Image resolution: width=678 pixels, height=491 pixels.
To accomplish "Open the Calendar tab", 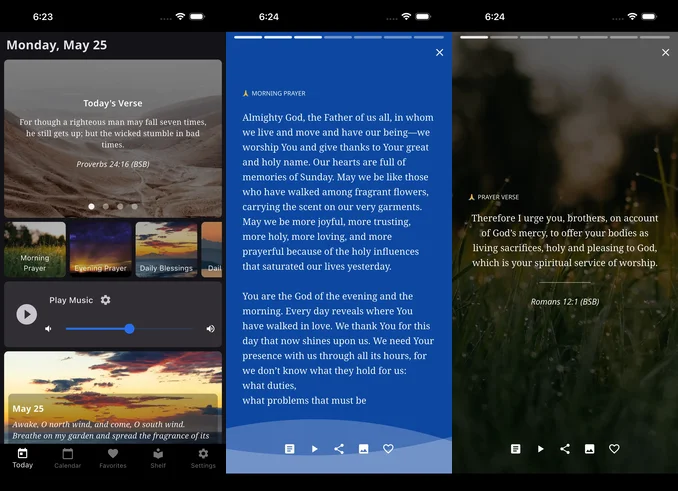I will [67, 459].
